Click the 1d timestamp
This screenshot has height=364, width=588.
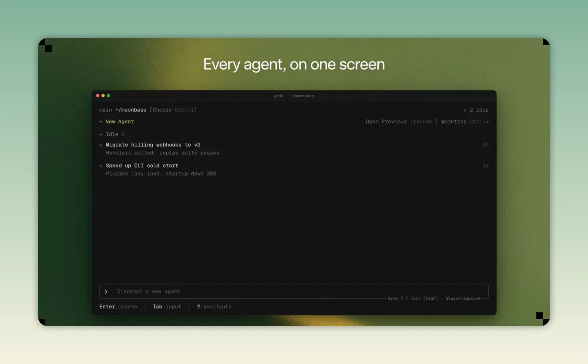pos(485,166)
